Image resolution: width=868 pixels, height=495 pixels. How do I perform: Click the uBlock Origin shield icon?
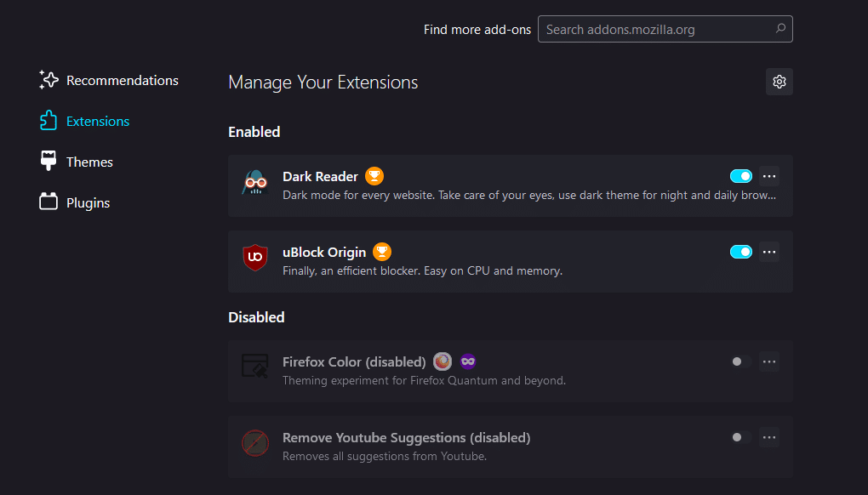(255, 257)
